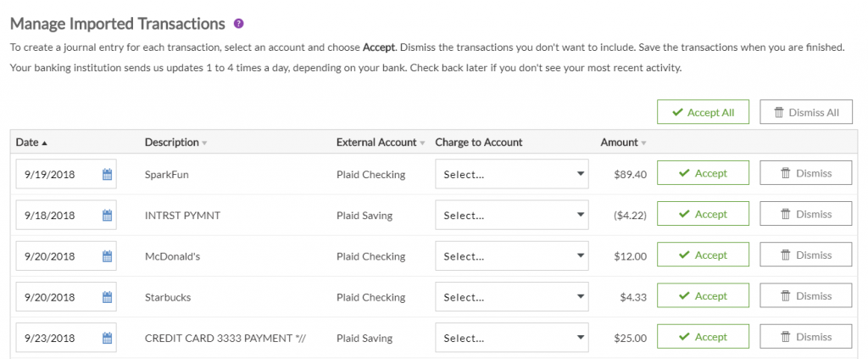868x359 pixels.
Task: Expand Charge to Account dropdown for SparkFun
Action: click(x=511, y=174)
